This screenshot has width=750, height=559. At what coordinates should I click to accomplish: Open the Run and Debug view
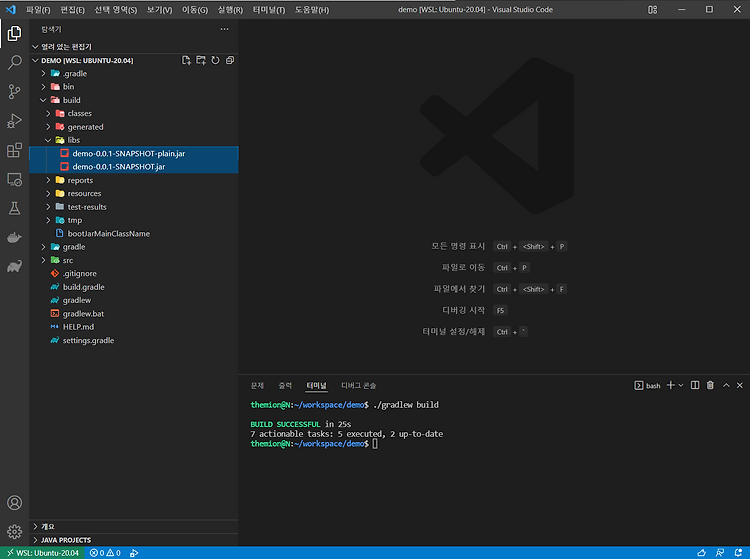pos(14,121)
